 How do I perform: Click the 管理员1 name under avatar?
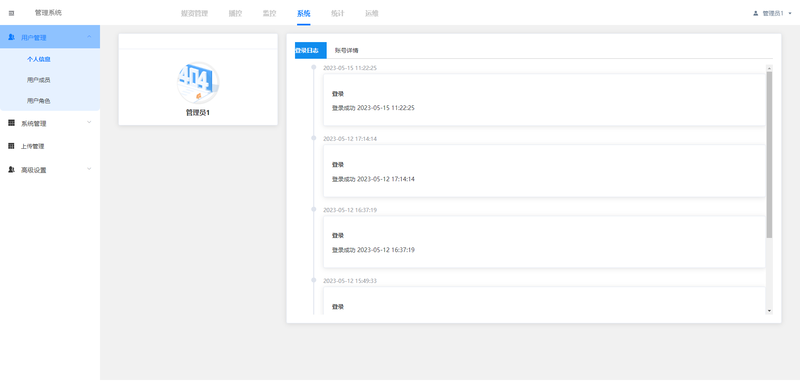pos(198,112)
